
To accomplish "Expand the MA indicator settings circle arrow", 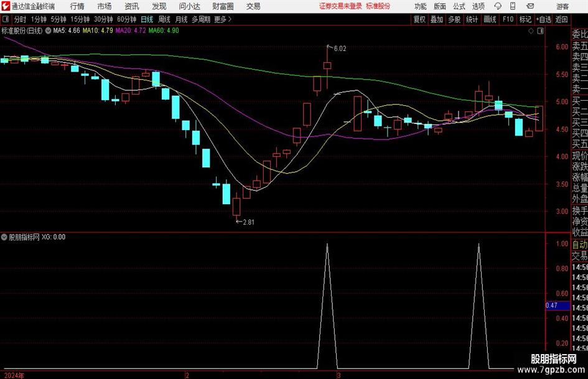I will (x=48, y=30).
